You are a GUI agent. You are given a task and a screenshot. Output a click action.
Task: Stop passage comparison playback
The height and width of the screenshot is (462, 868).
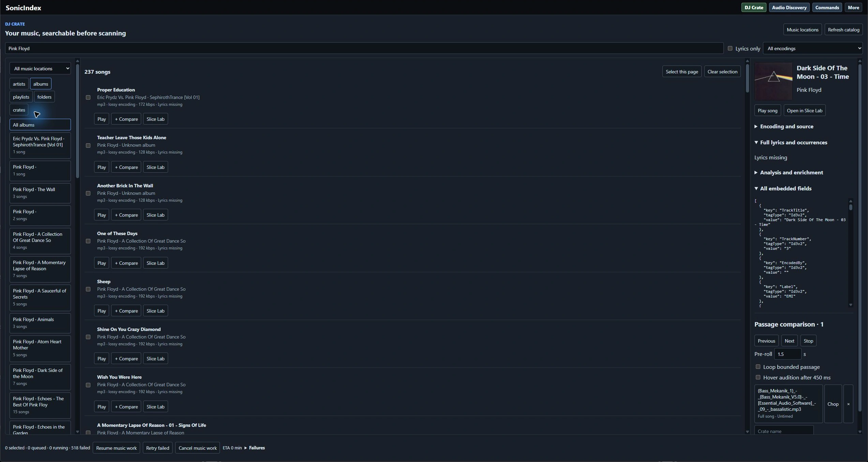click(x=808, y=341)
